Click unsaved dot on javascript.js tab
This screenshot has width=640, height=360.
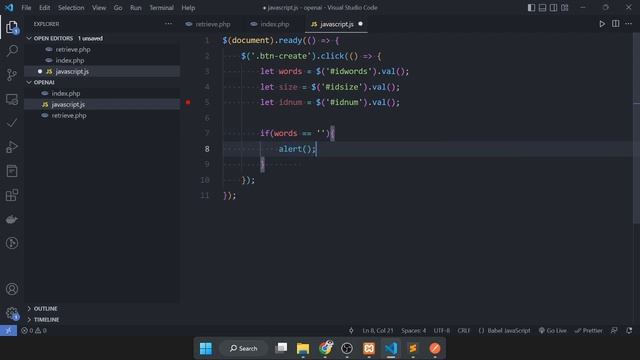click(360, 24)
